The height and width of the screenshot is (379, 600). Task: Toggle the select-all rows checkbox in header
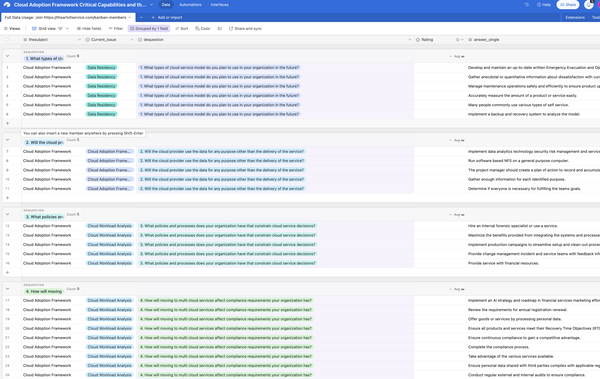tap(7, 40)
